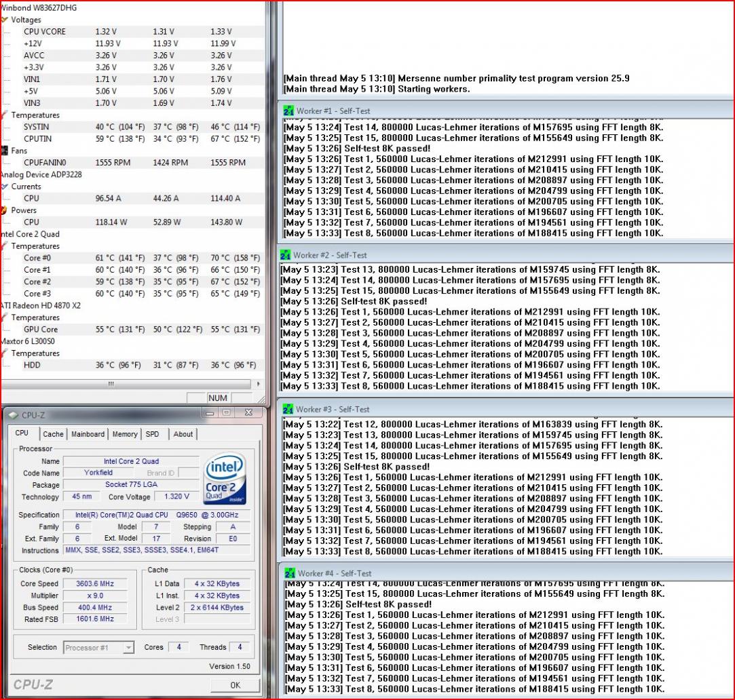
Task: Select the +12V voltage row
Action: 143,43
